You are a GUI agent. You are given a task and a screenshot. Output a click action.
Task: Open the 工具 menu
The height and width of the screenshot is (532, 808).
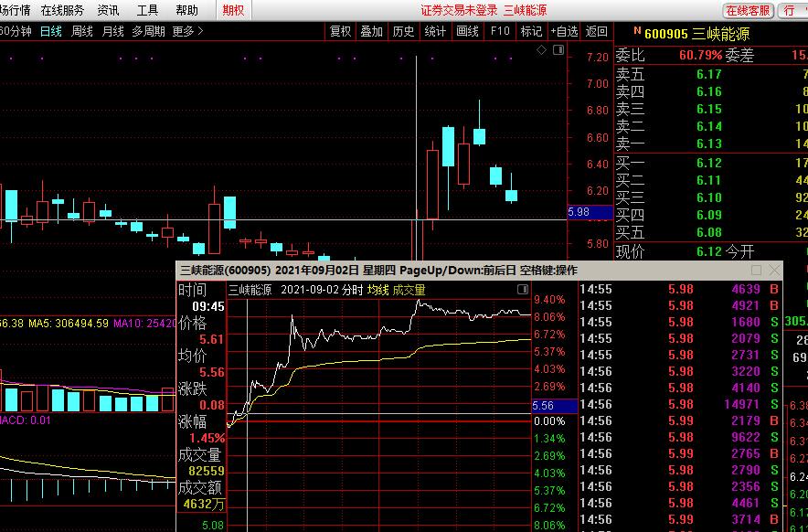147,10
